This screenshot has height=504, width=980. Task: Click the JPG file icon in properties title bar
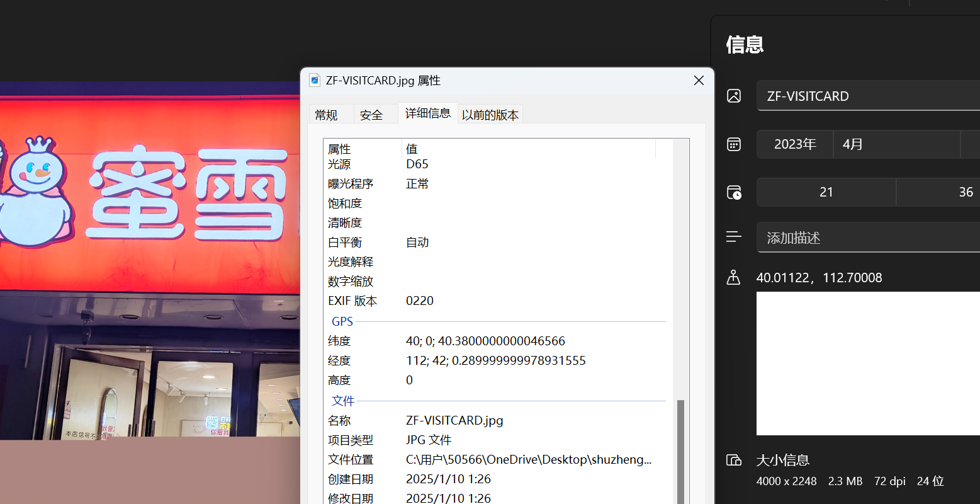click(x=315, y=80)
